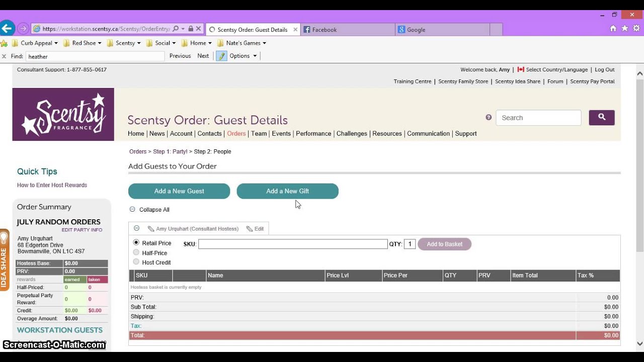Click the site Search input field
Image resolution: width=644 pixels, height=362 pixels.
click(x=538, y=118)
